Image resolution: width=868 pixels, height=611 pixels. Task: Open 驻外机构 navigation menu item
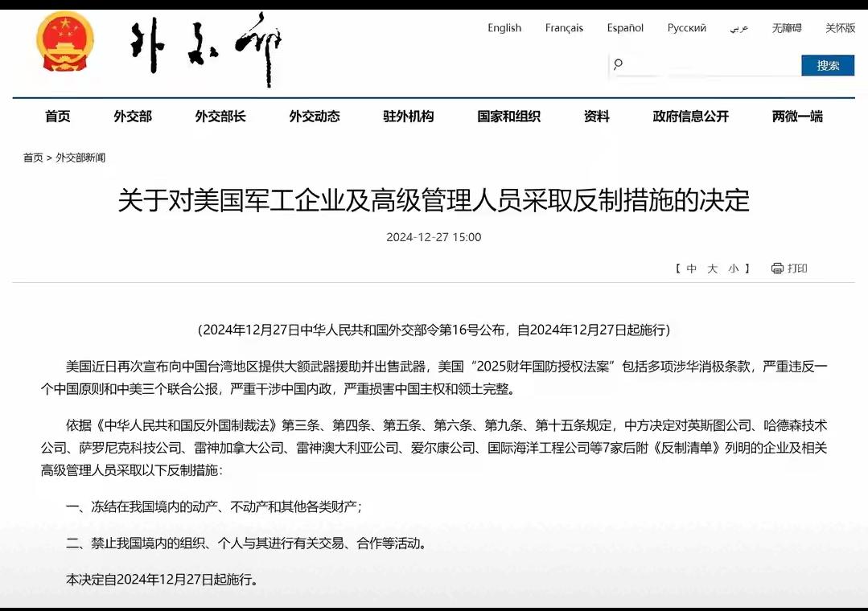tap(409, 117)
